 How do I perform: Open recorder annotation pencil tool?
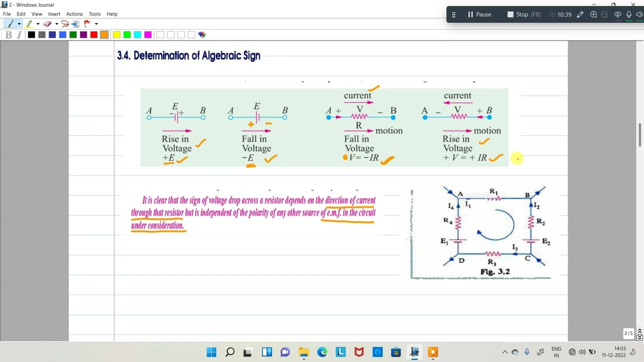[580, 15]
